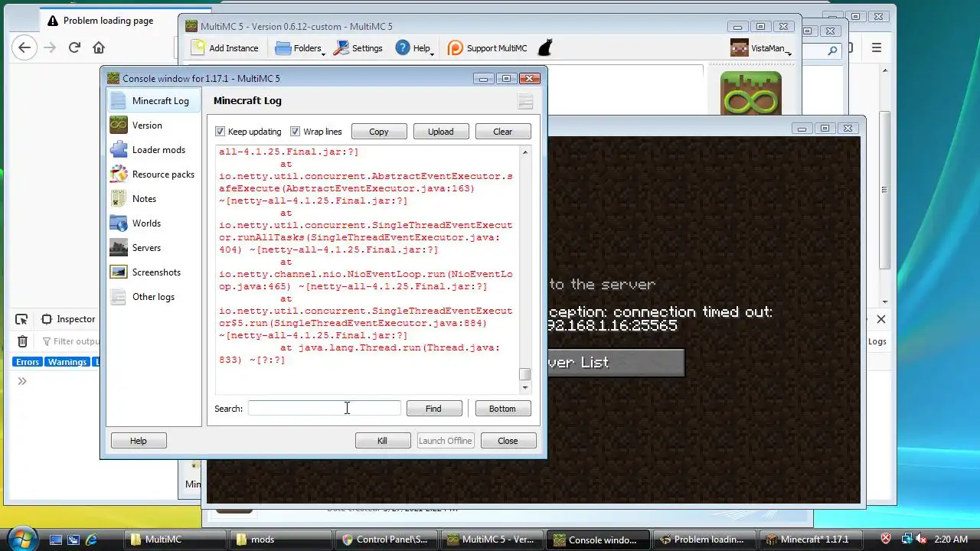Open the Notes page in the sidebar

[154, 198]
